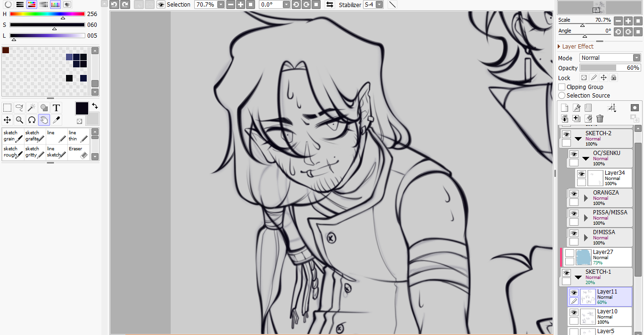This screenshot has height=335, width=644.
Task: Select the Magic Wand tool
Action: [x=32, y=108]
